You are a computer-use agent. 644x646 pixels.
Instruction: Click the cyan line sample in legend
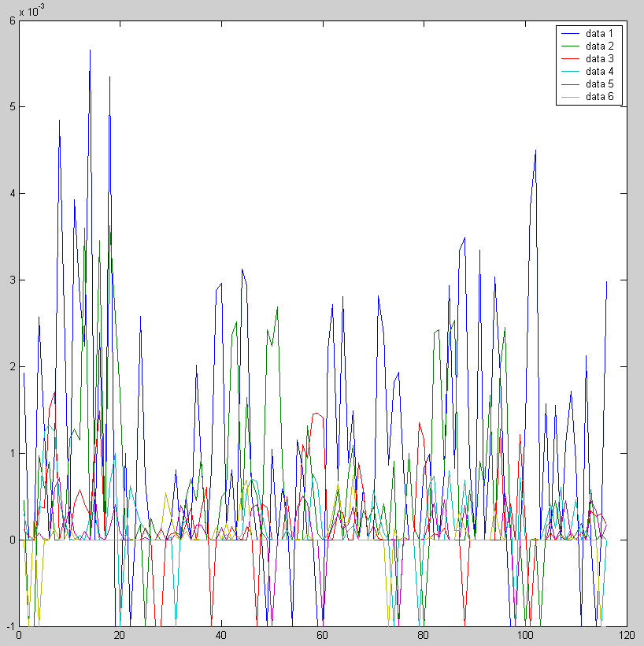coord(569,71)
